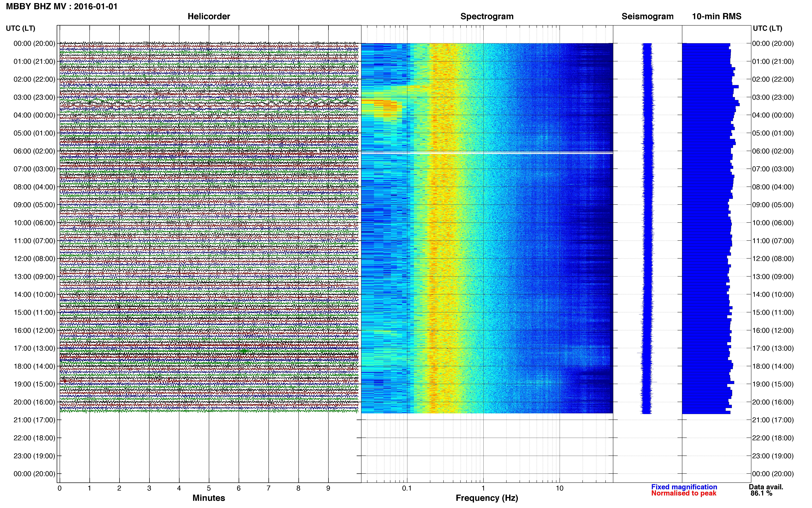Click left time label '12:00 (08:00)'
Image resolution: width=812 pixels, height=508 pixels.
click(34, 259)
